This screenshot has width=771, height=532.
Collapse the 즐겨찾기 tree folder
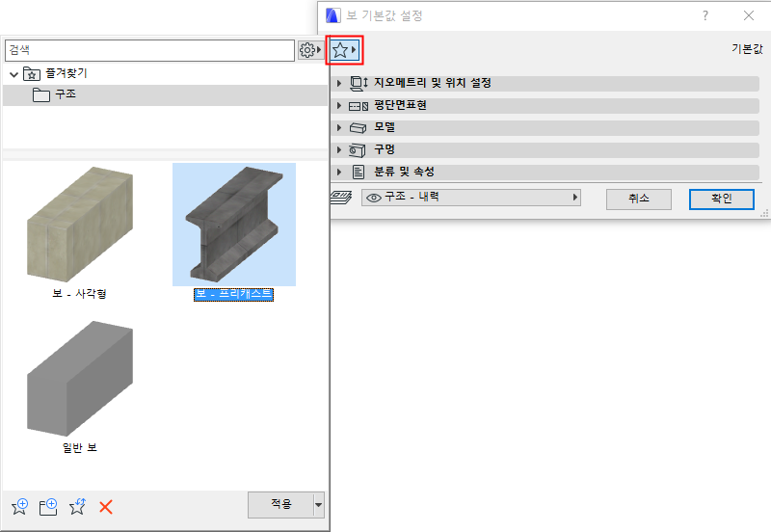(x=13, y=75)
